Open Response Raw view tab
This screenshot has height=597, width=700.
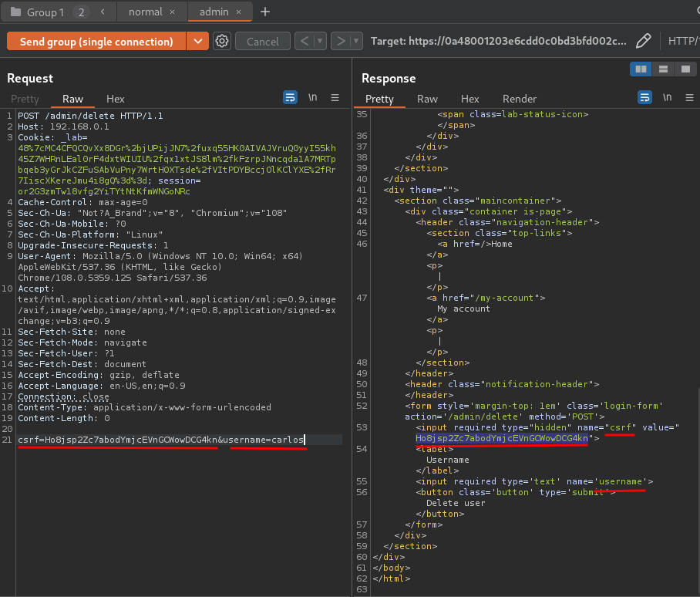tap(427, 99)
